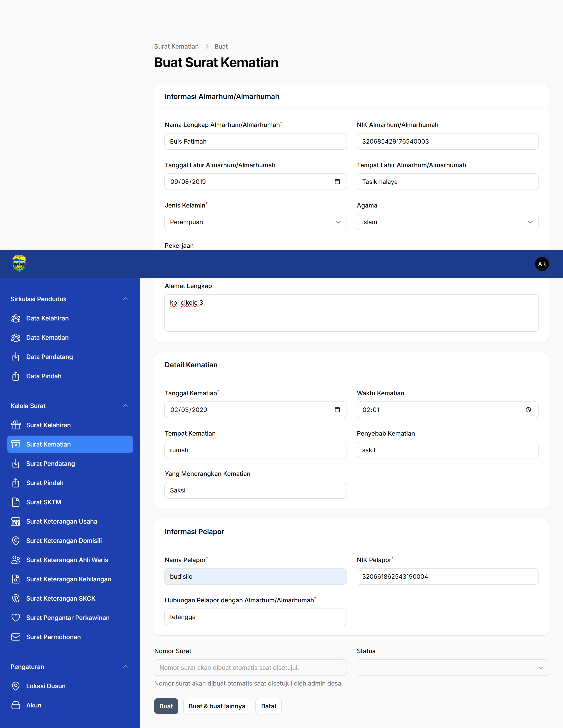Select Surat Kematian menu item
Screen dimensions: 563x728
click(x=70, y=444)
